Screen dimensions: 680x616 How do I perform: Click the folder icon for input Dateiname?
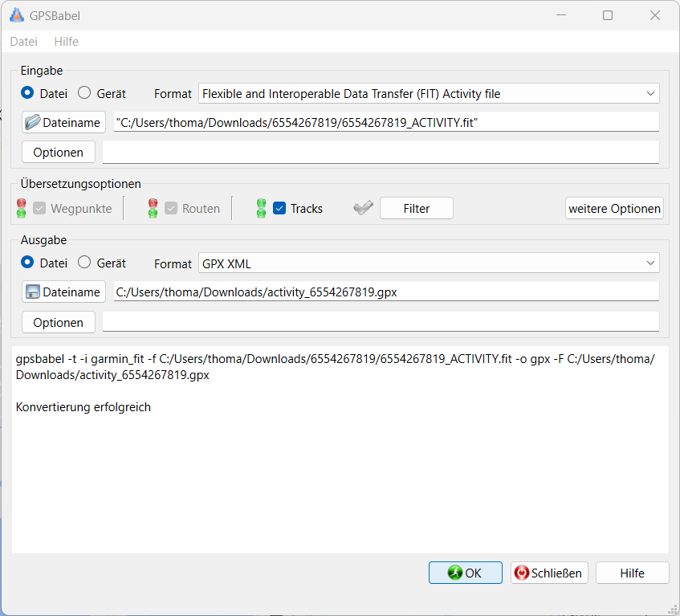[32, 122]
